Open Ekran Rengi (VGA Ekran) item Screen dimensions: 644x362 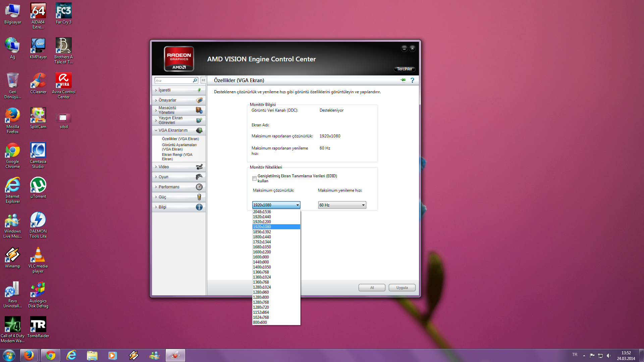(x=177, y=157)
